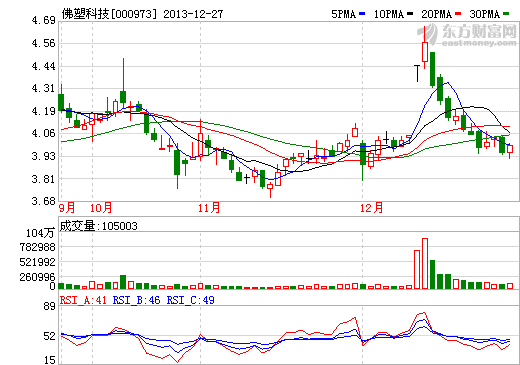Click the date 2013-12-27 in the title

[193, 14]
